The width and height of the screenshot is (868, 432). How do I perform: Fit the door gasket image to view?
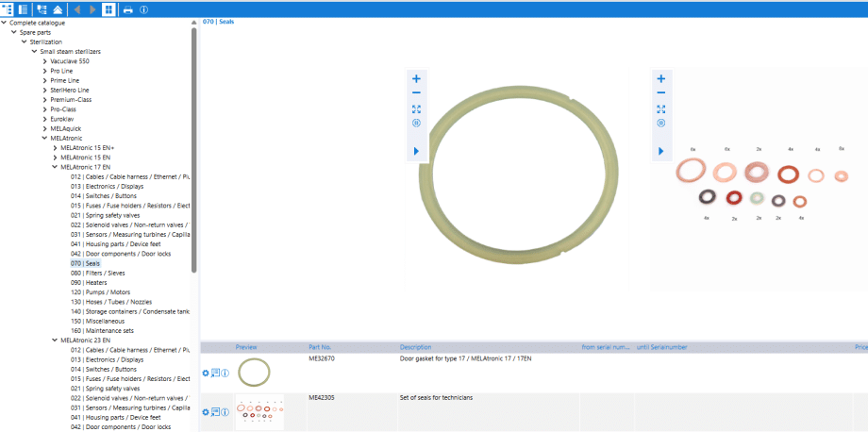point(416,109)
